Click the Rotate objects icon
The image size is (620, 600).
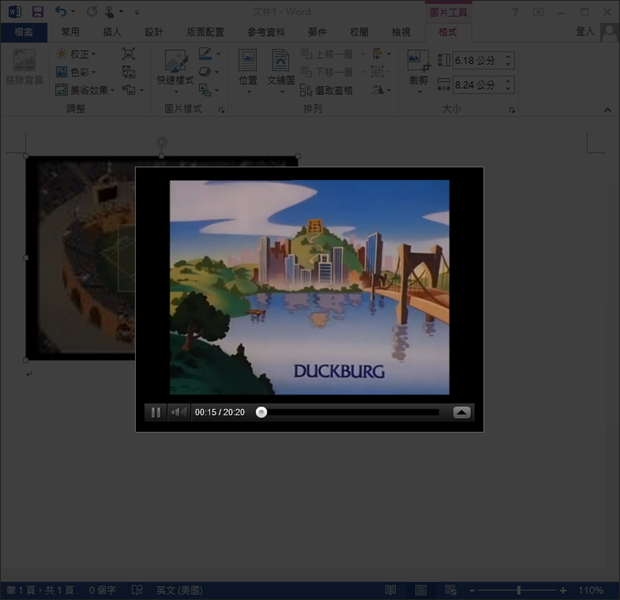click(378, 90)
